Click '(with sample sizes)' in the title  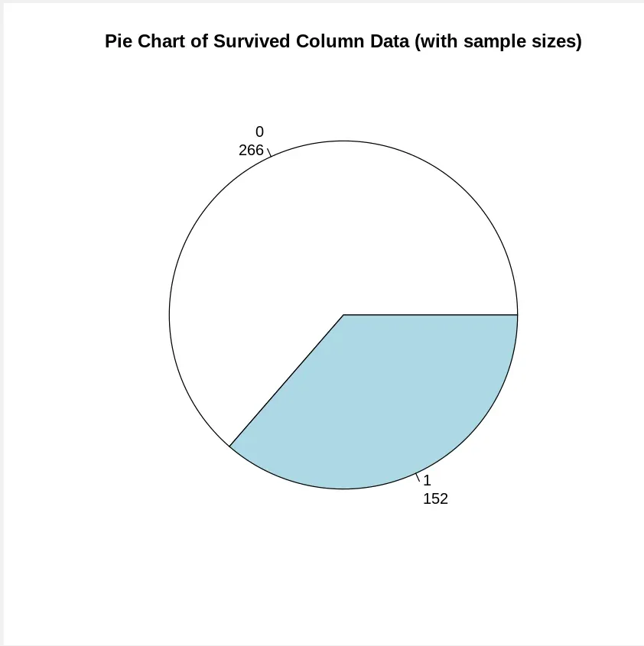(x=498, y=41)
